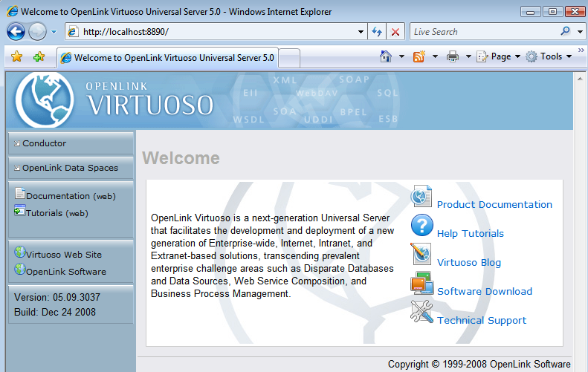
Task: Click the Technical Support tools icon
Action: click(421, 313)
